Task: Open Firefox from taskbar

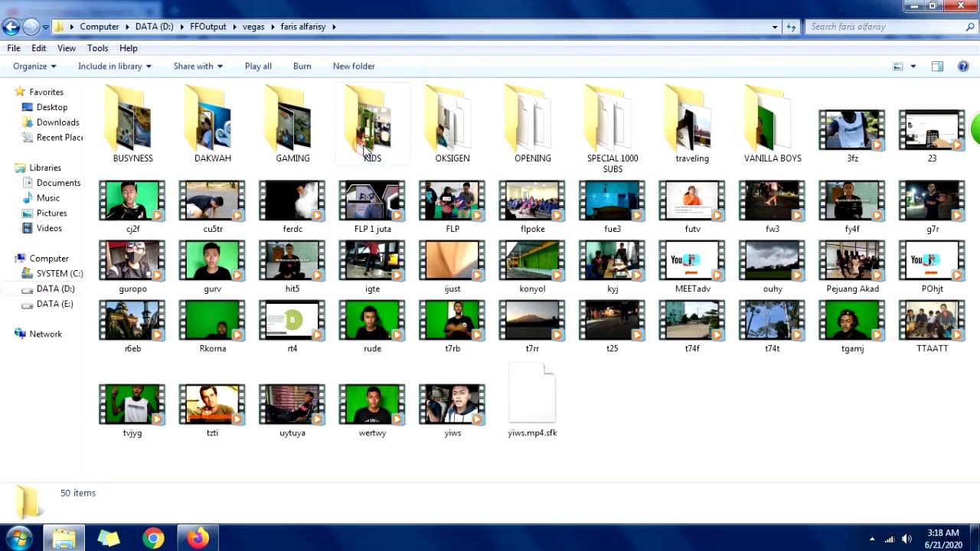Action: point(198,539)
